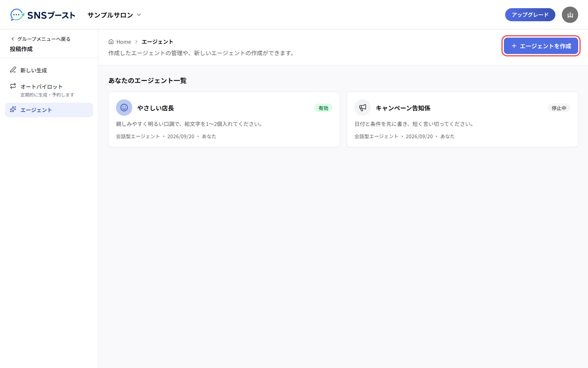Open the サンプルサロン workspace dropdown
This screenshot has width=588, height=368.
coord(114,15)
